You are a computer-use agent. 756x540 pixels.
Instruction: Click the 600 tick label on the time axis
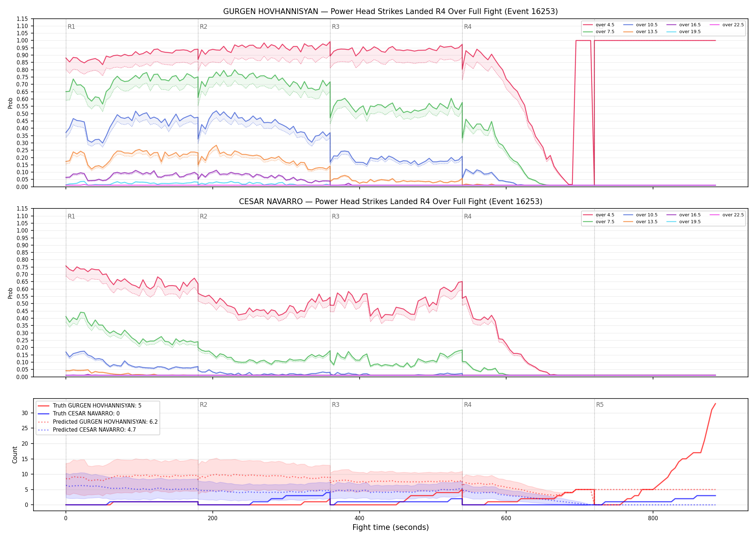(x=506, y=518)
